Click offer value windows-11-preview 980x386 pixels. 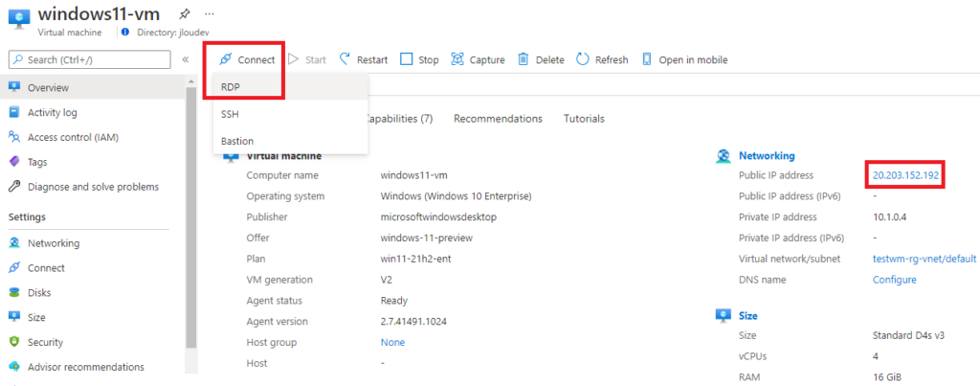coord(426,238)
